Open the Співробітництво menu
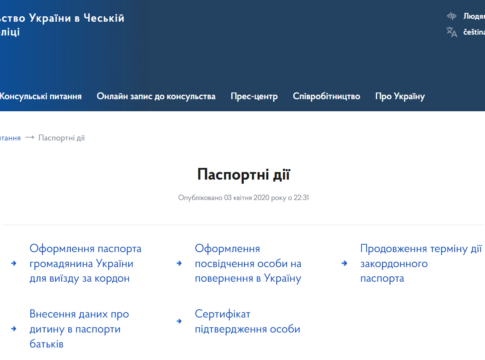Screen dimensions: 485x360 click(x=326, y=96)
